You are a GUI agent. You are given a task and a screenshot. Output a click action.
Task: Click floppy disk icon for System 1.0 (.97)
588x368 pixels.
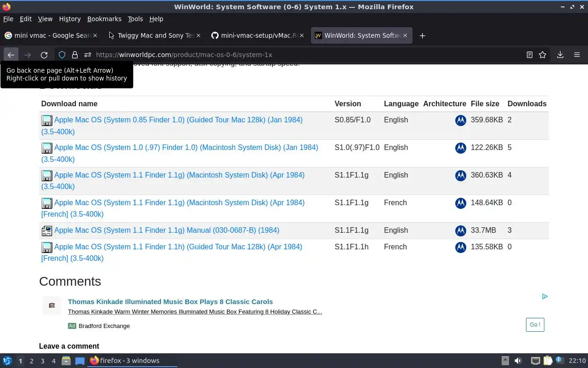(x=47, y=148)
